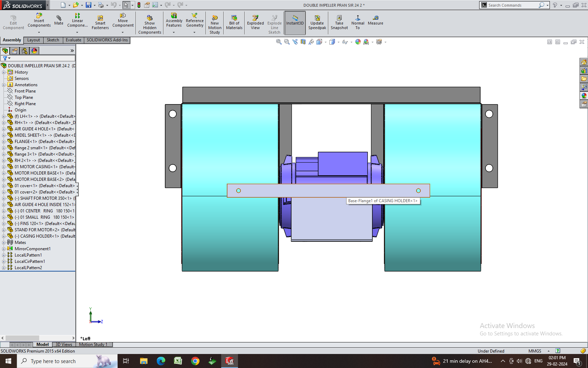Click the Measure tool icon

[375, 20]
